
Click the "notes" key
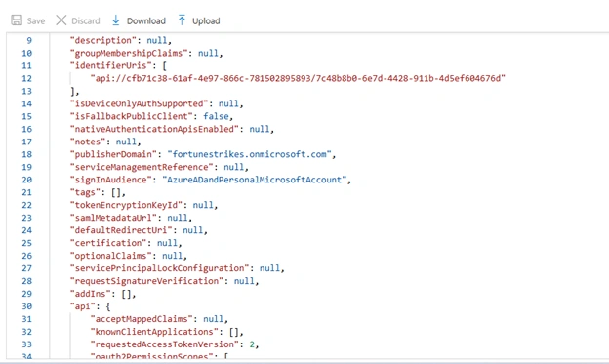(88, 142)
